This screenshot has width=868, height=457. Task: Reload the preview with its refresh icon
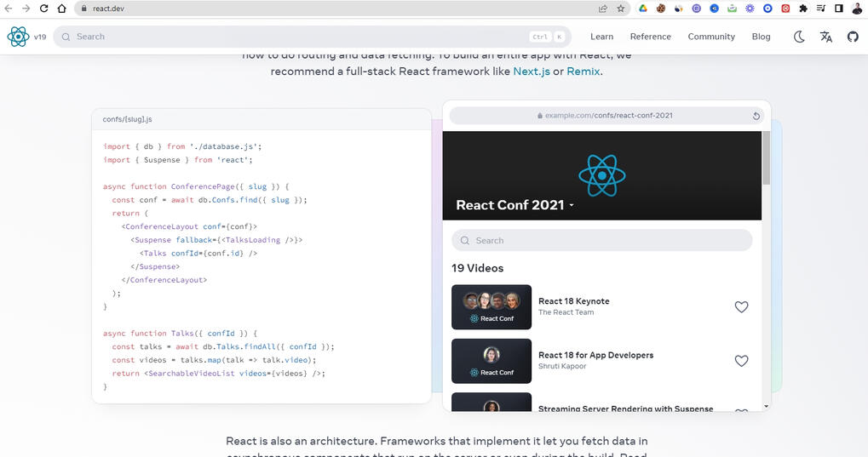[x=756, y=116]
